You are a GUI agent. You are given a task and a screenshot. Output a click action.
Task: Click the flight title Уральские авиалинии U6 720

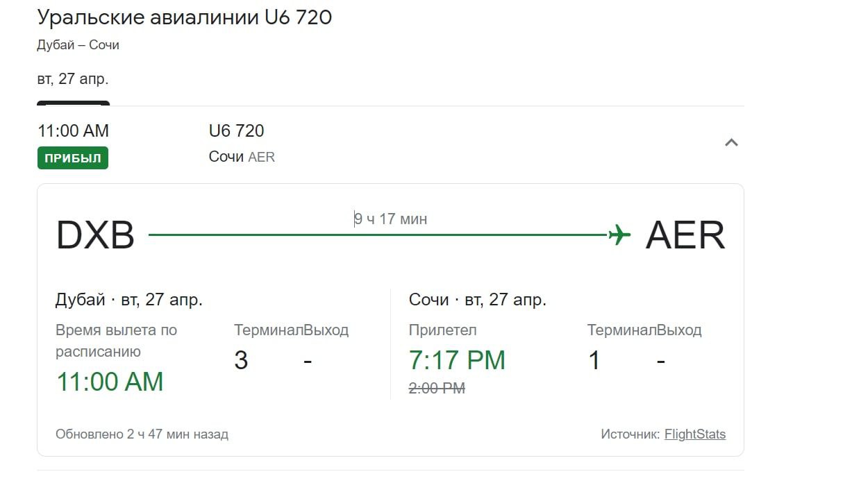click(x=185, y=17)
